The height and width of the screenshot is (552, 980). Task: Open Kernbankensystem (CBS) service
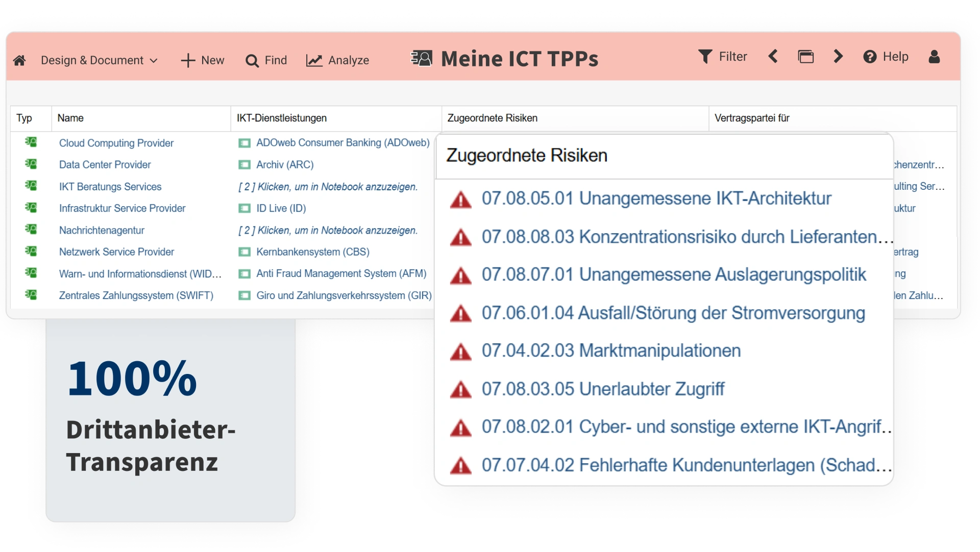(312, 252)
